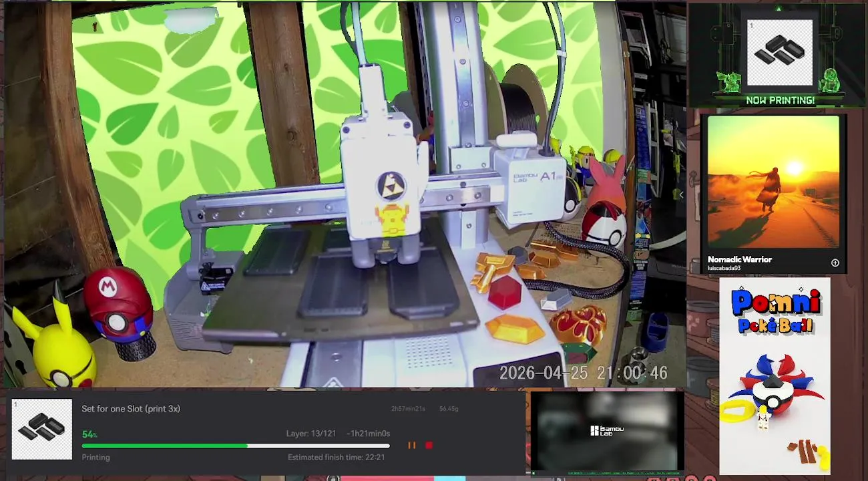Click the "-1h21min0s" remaining time
The width and height of the screenshot is (868, 481).
(368, 434)
